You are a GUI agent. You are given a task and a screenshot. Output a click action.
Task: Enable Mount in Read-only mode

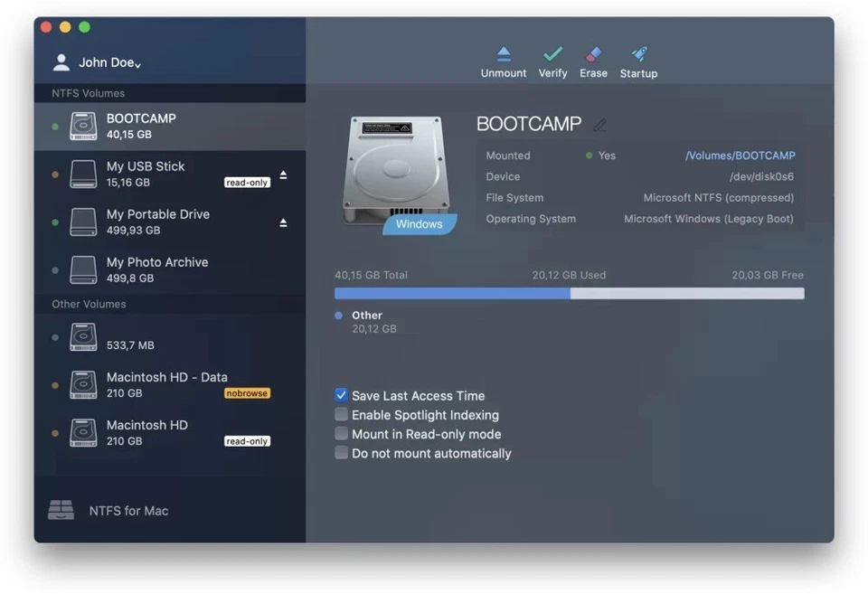click(341, 433)
